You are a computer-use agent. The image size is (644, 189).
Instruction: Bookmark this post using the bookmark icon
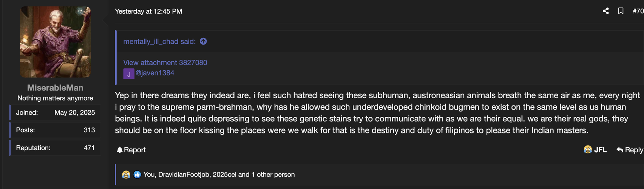621,11
